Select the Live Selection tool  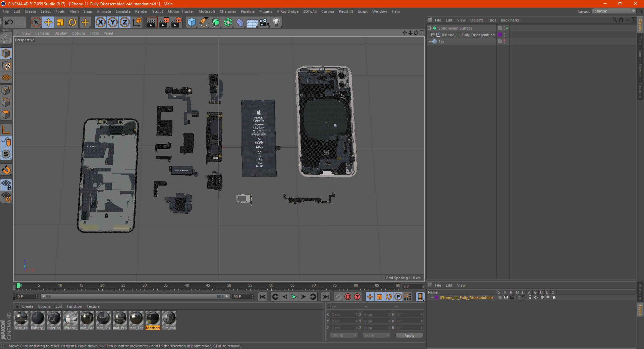[36, 22]
